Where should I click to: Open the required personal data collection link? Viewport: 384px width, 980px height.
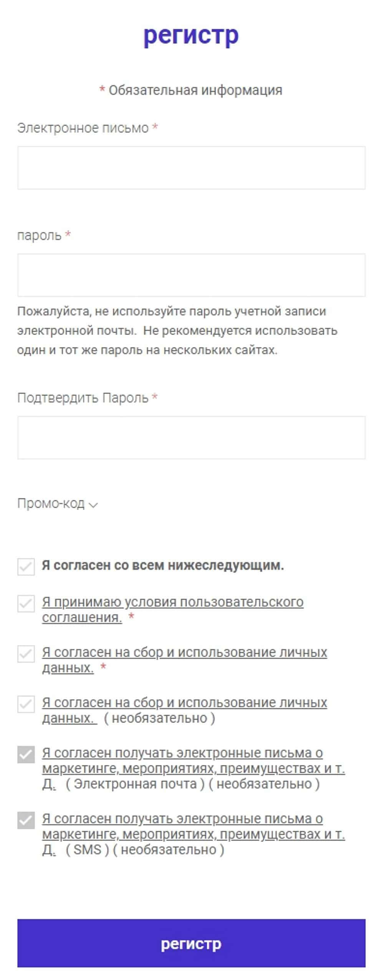(x=184, y=652)
